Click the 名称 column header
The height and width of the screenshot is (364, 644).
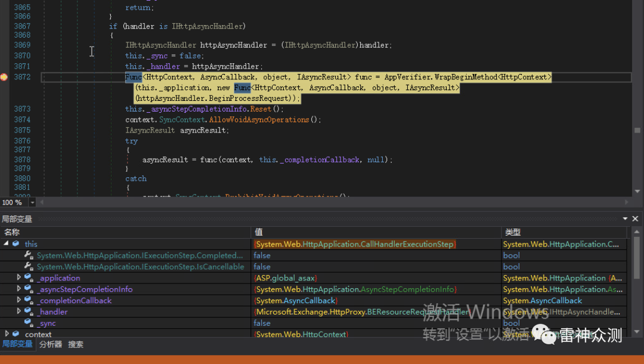(126, 232)
